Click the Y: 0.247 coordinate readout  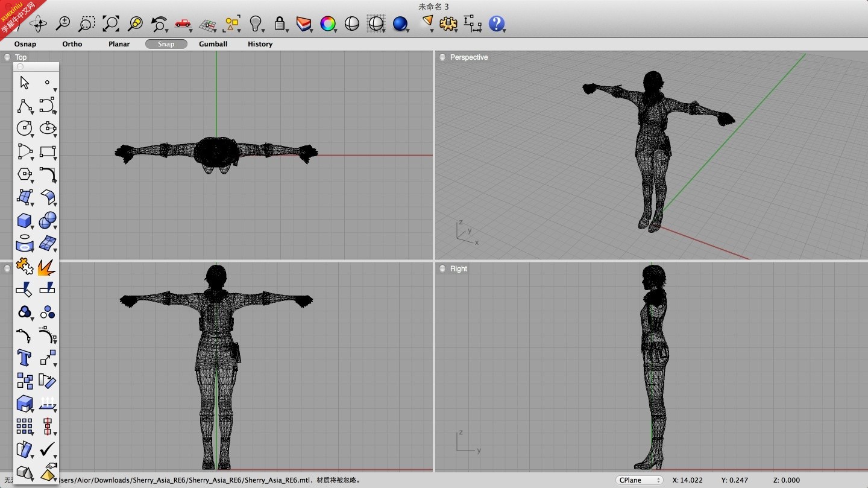click(x=735, y=480)
